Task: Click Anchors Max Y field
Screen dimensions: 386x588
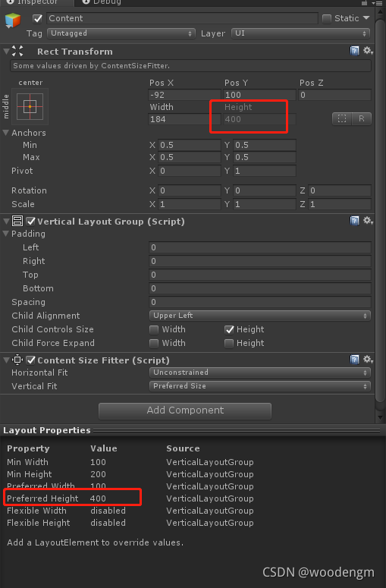Action: tap(265, 157)
